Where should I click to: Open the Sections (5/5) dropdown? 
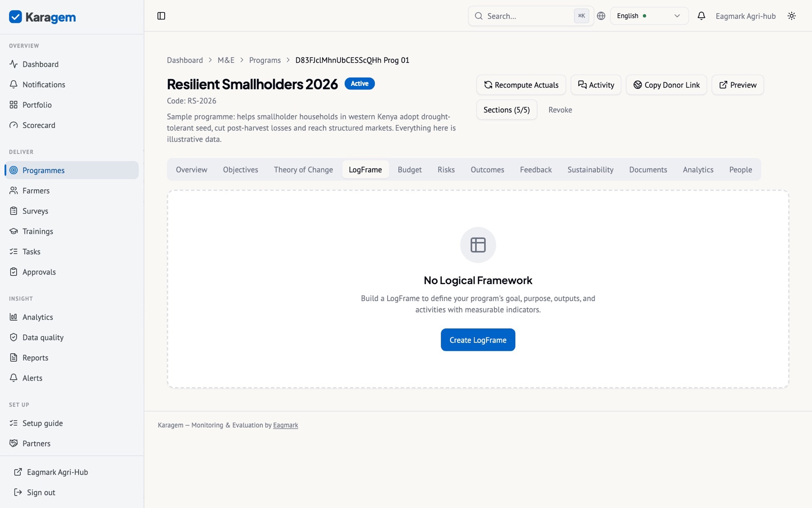click(x=507, y=110)
